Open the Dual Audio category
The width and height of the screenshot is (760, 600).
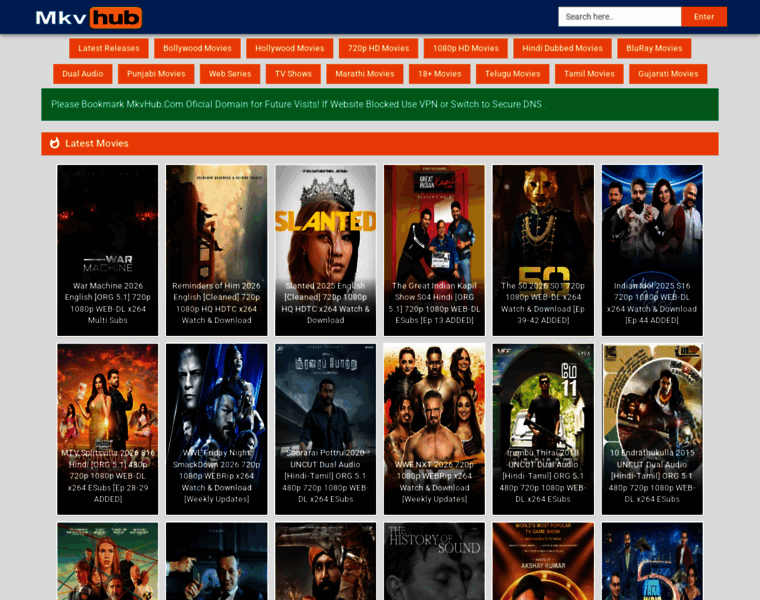[x=82, y=74]
